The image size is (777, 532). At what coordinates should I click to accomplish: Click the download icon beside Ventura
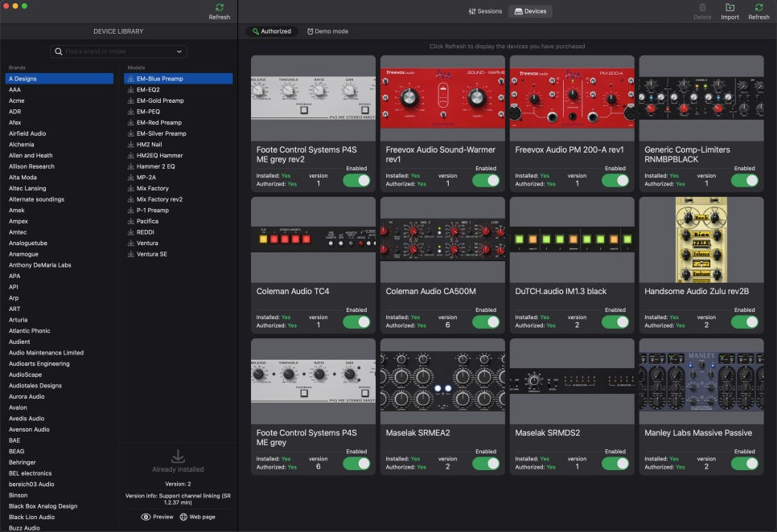tap(131, 243)
